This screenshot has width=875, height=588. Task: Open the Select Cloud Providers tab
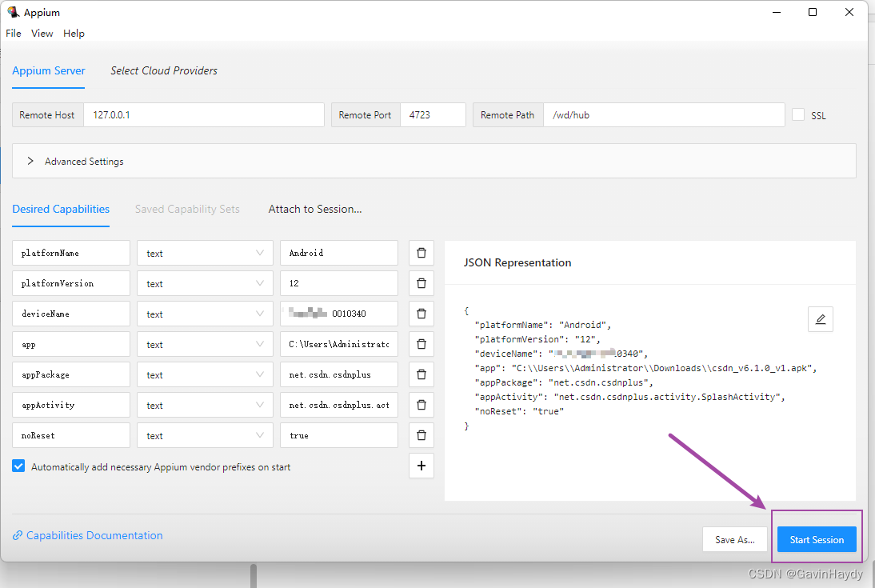tap(164, 71)
